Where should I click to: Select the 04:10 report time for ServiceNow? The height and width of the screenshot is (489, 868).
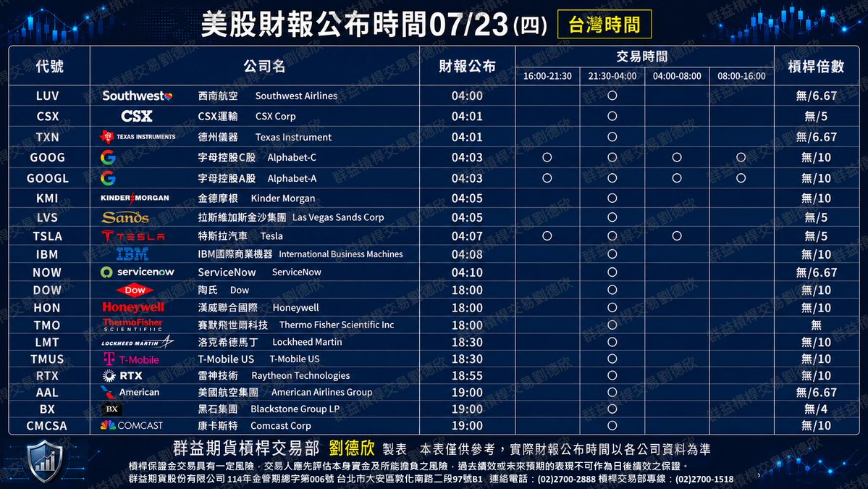pyautogui.click(x=467, y=272)
